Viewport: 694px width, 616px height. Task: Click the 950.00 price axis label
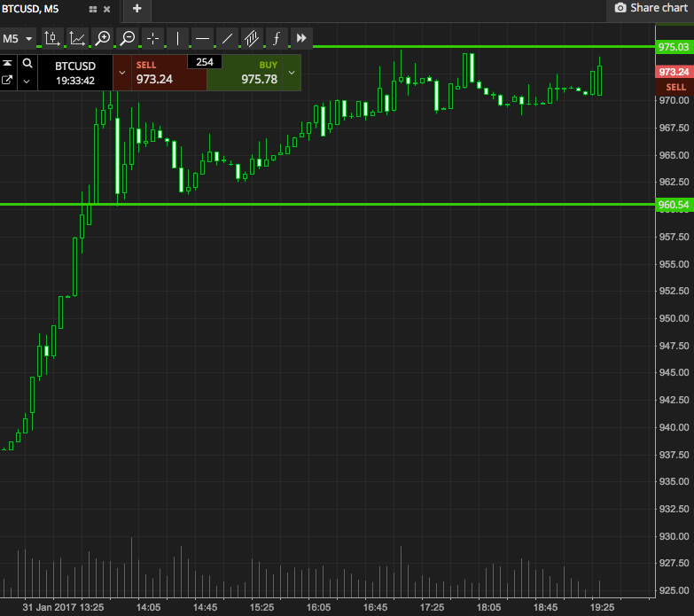pos(675,318)
